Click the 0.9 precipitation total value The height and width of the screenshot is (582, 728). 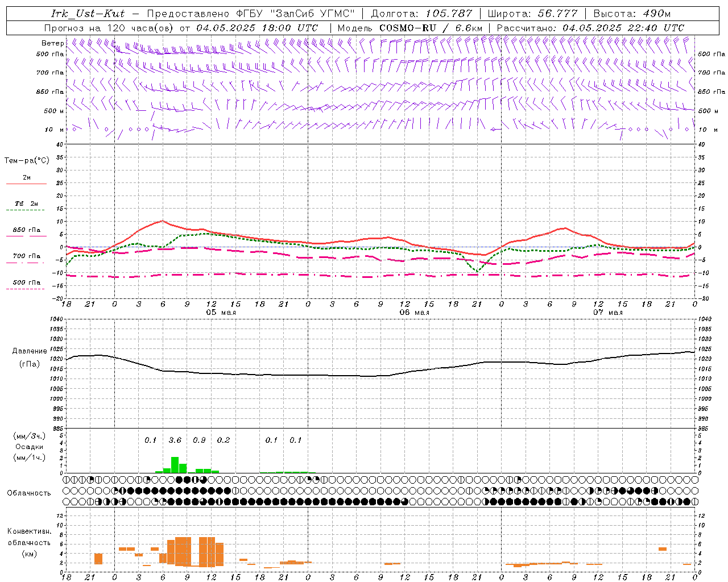click(199, 440)
